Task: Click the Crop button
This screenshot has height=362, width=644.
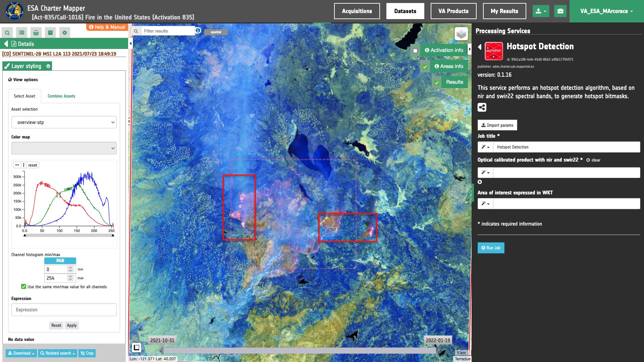Action: (87, 353)
